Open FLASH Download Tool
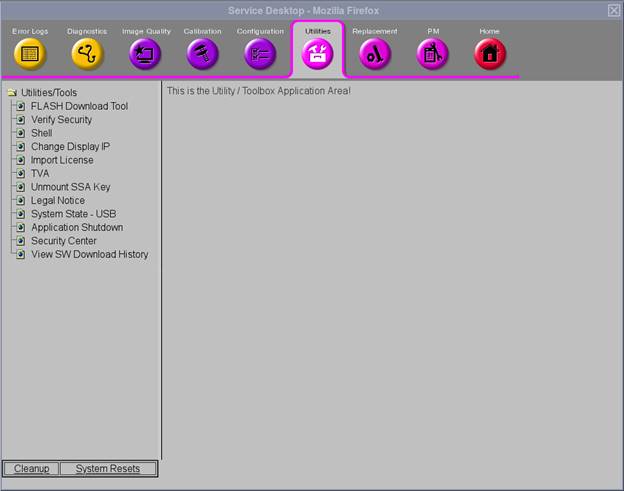 (79, 106)
